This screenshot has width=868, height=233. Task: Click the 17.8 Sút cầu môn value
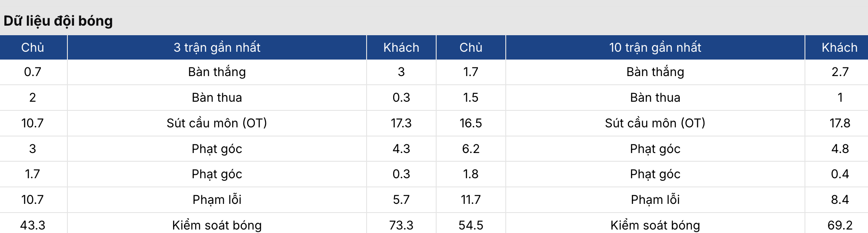(x=840, y=123)
